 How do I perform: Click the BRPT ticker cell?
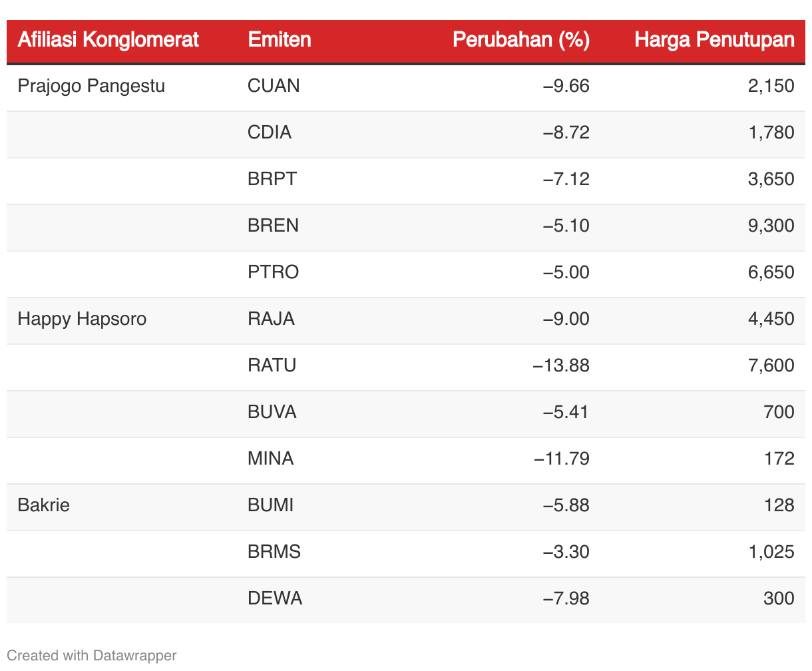[x=272, y=179]
